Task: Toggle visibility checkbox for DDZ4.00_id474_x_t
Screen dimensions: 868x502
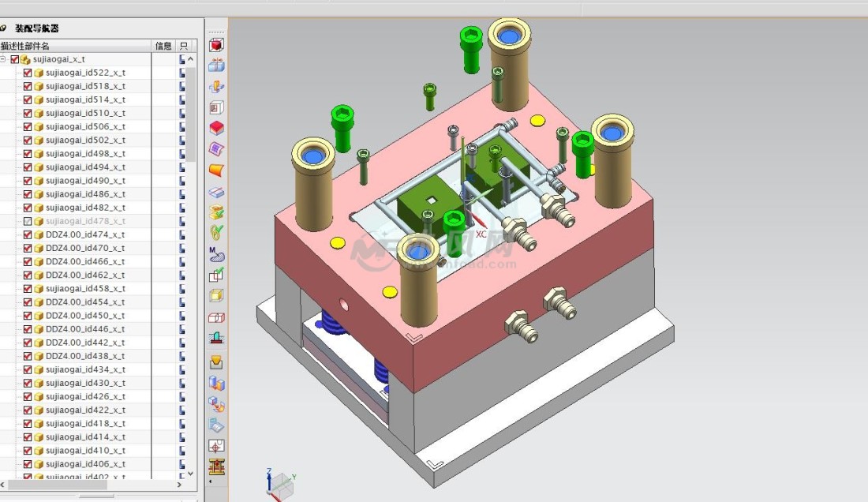Action: [x=28, y=234]
